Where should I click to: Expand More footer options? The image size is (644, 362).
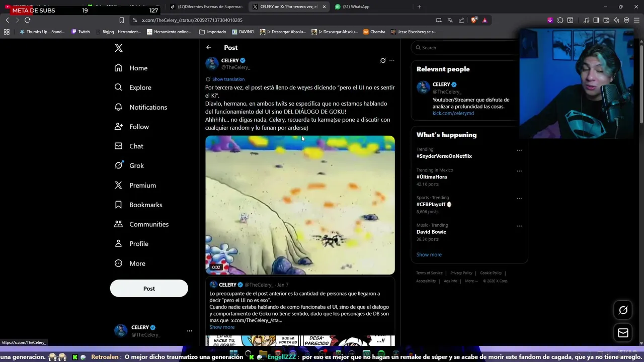(x=471, y=281)
